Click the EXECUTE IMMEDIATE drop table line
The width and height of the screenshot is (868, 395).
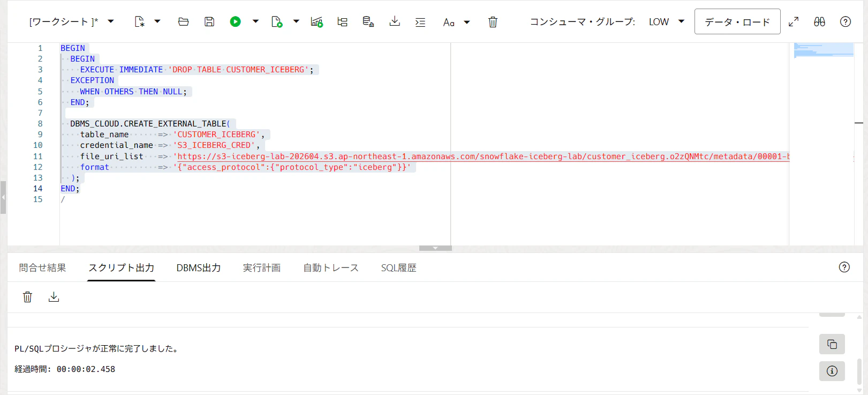(x=197, y=70)
